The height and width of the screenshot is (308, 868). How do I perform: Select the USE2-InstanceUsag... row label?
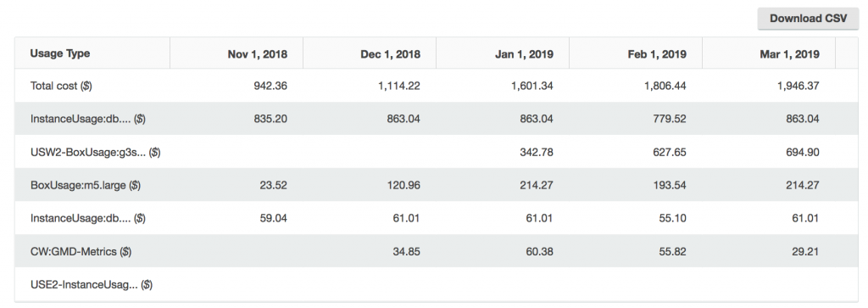coord(92,285)
